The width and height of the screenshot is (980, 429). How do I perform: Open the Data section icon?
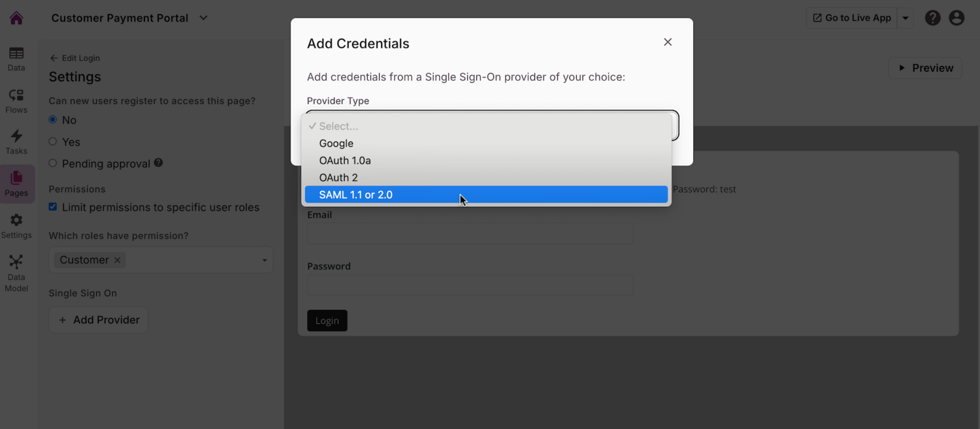tap(16, 54)
